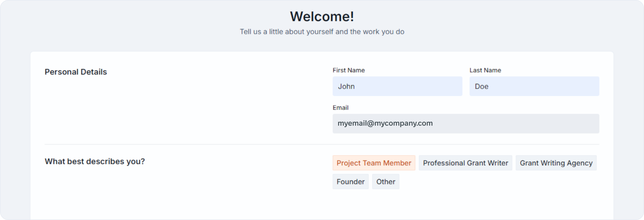The image size is (644, 220).
Task: Place cursor on the "Doe" text
Action: (481, 87)
